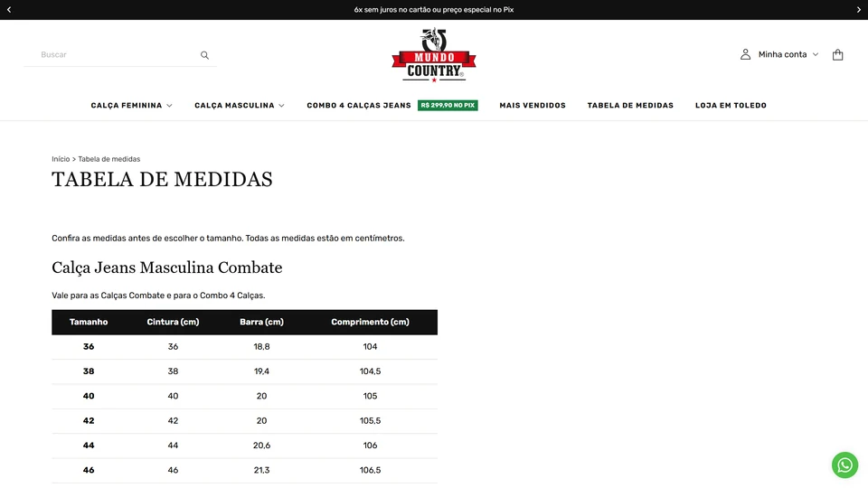
Task: Click size 38 in Tamanho column
Action: 89,371
